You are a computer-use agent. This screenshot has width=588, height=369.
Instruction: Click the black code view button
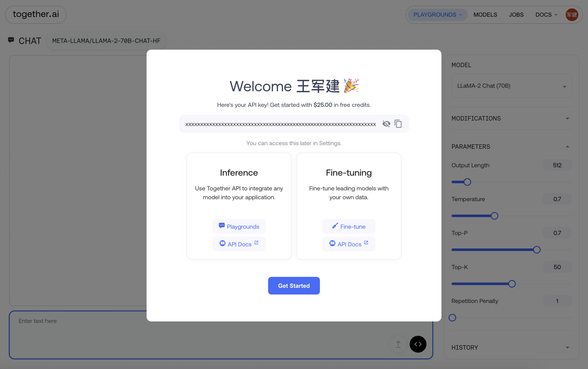[418, 344]
